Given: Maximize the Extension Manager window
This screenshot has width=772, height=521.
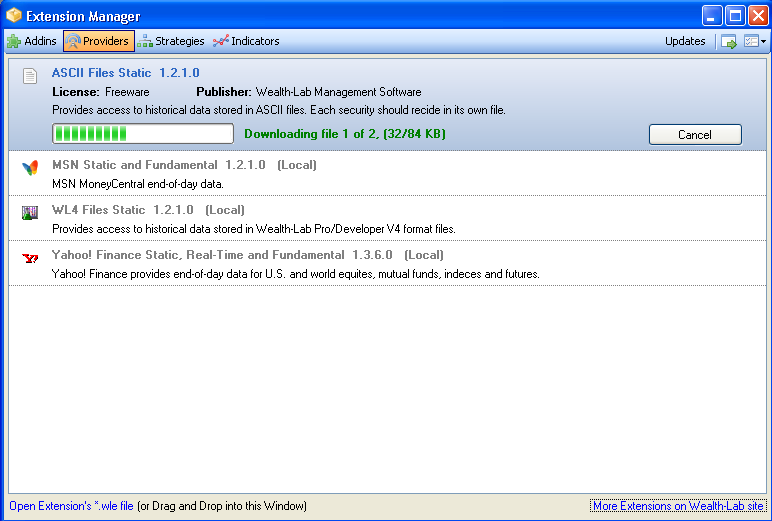Looking at the screenshot, I should coord(735,16).
